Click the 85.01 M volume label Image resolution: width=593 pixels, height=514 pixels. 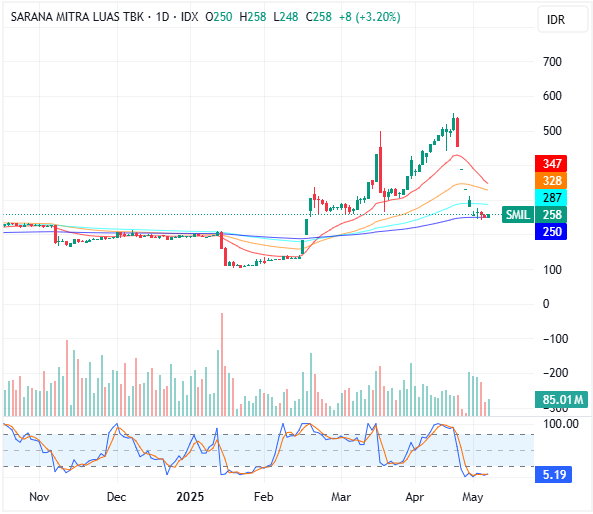pos(561,399)
